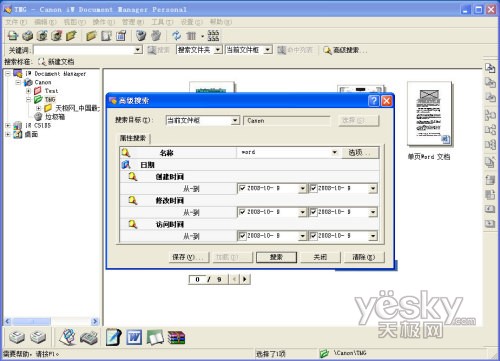The image size is (500, 361).
Task: Click the fax machine icon in bottom bar
Action: (x=89, y=338)
